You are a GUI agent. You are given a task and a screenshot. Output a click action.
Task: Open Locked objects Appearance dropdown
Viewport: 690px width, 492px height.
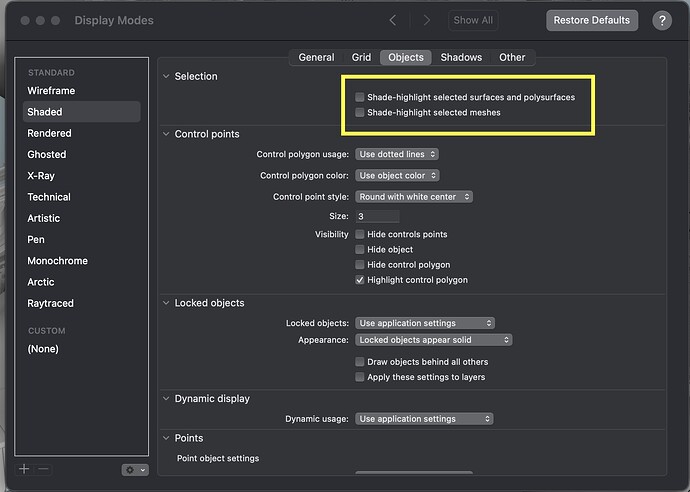[434, 340]
